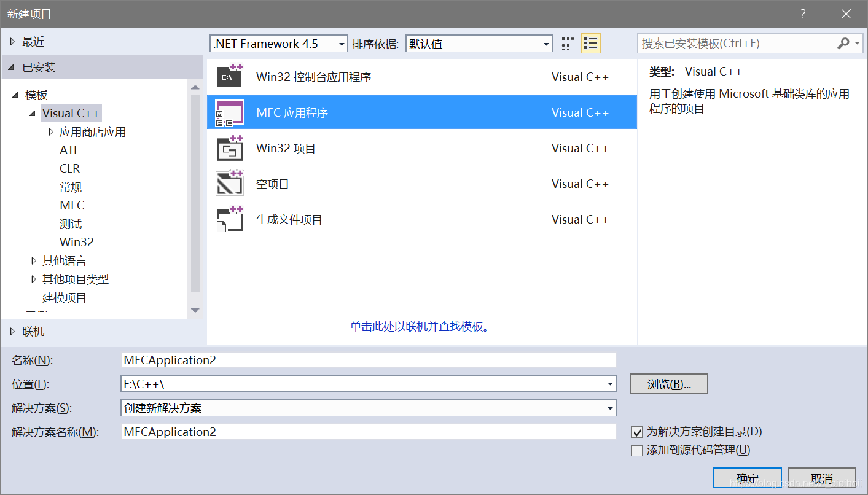
Task: Click the 搜索已安装模板 search box
Action: coord(736,44)
